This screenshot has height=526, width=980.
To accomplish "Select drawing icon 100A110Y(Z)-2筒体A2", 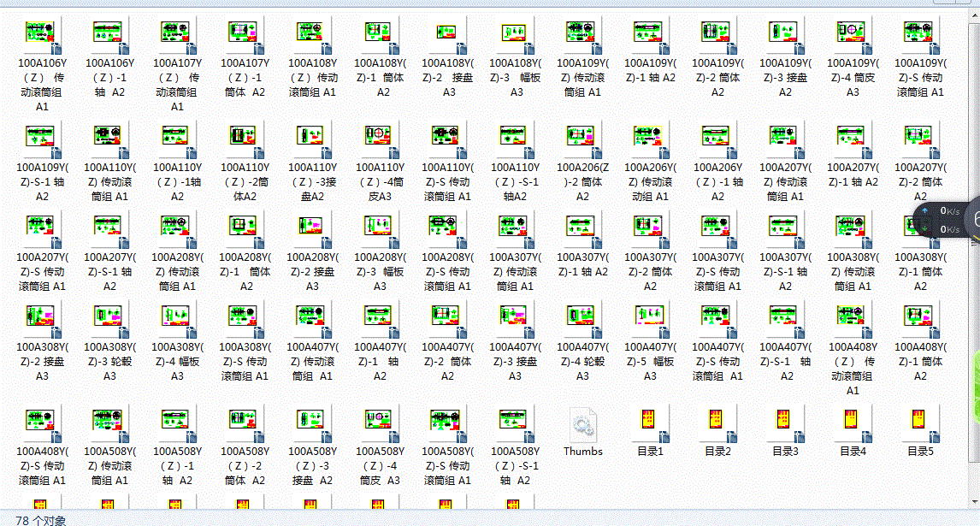I will point(245,139).
